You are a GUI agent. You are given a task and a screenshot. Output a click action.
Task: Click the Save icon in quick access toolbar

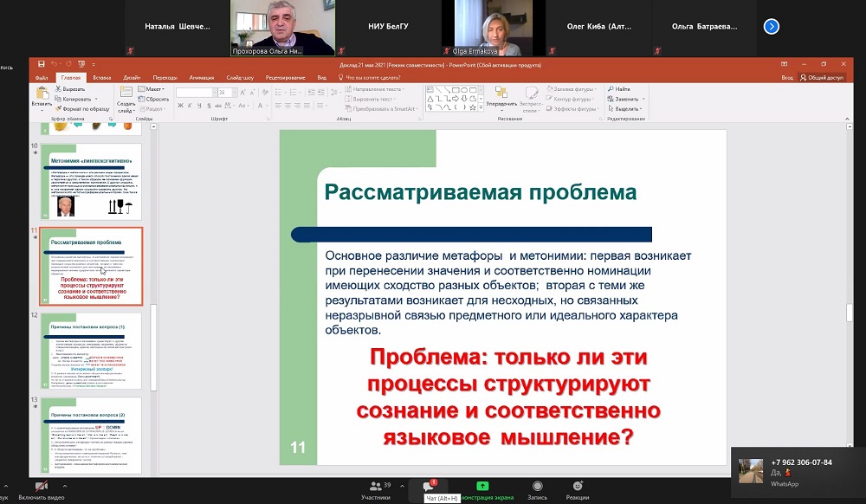(x=43, y=64)
